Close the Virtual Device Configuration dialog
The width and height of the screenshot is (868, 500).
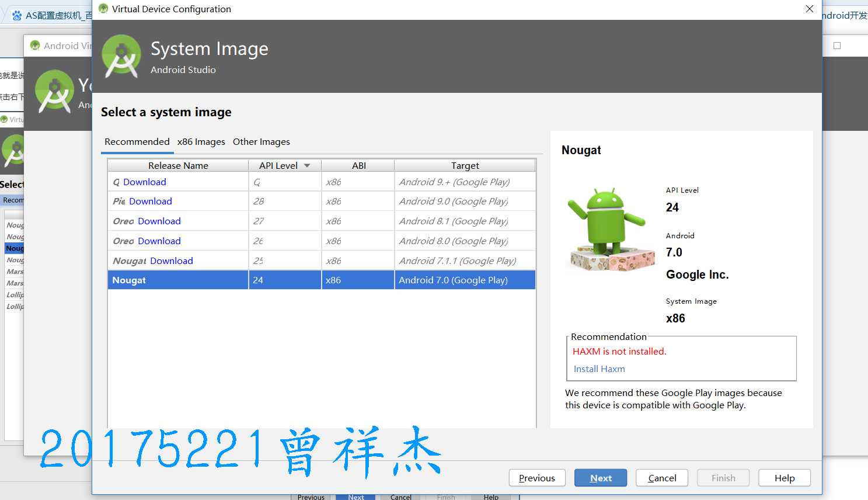click(x=810, y=9)
